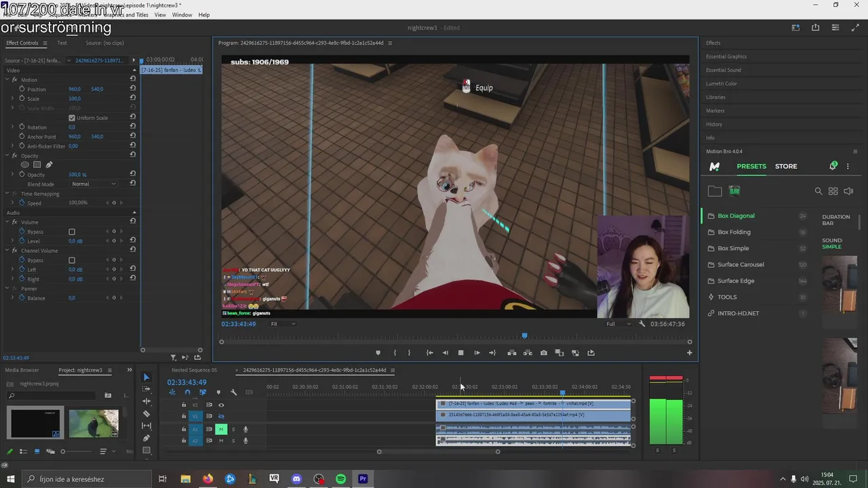The width and height of the screenshot is (868, 488).
Task: Solo audio track A1
Action: pyautogui.click(x=233, y=429)
